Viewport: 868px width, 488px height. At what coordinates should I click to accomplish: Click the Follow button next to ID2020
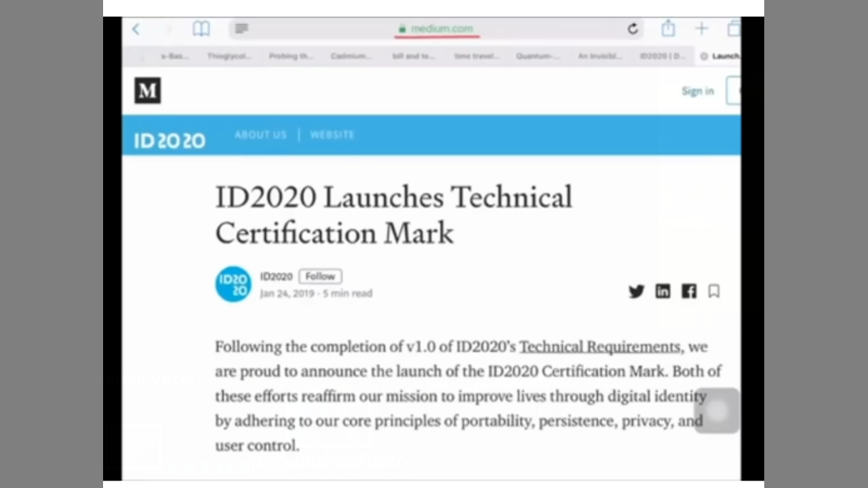tap(320, 277)
